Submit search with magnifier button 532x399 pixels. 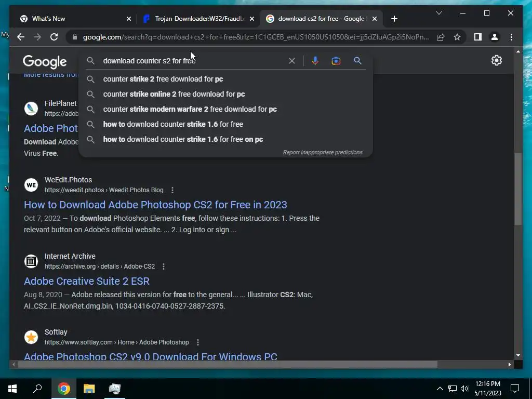tap(357, 61)
